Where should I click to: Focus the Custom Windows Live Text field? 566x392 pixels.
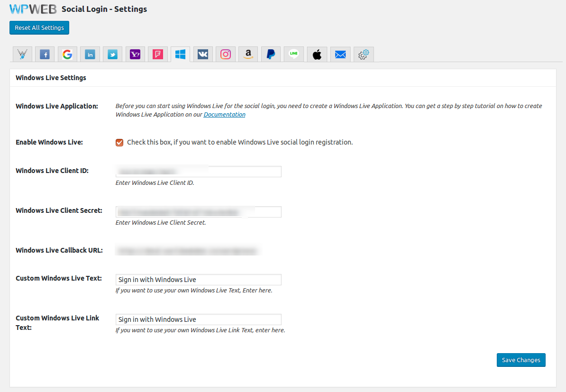198,280
